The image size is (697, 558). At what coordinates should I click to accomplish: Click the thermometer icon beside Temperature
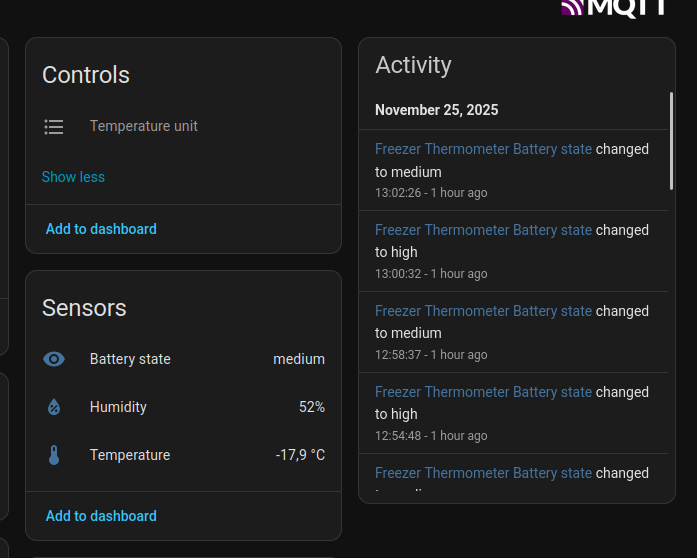[54, 455]
